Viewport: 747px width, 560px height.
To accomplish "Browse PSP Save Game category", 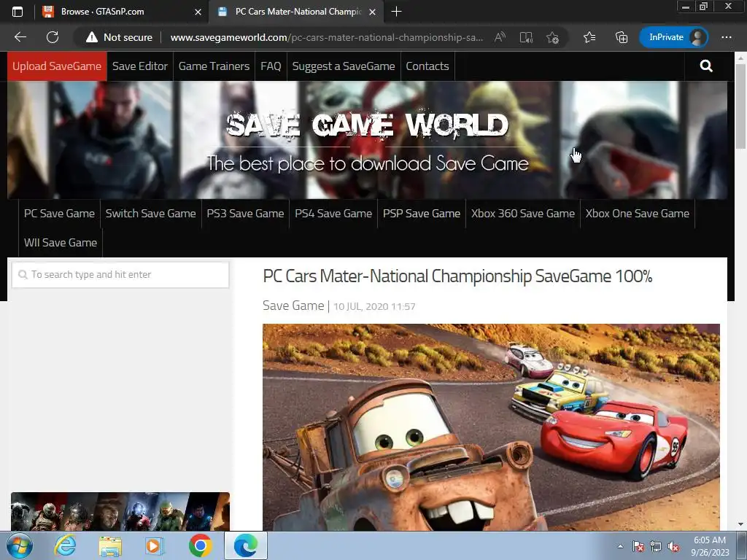I will tap(422, 214).
